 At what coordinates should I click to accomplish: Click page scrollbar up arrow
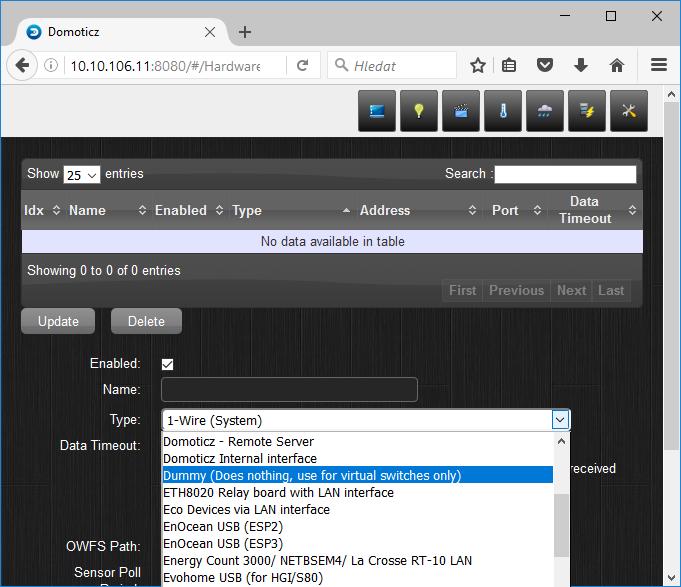tap(671, 94)
